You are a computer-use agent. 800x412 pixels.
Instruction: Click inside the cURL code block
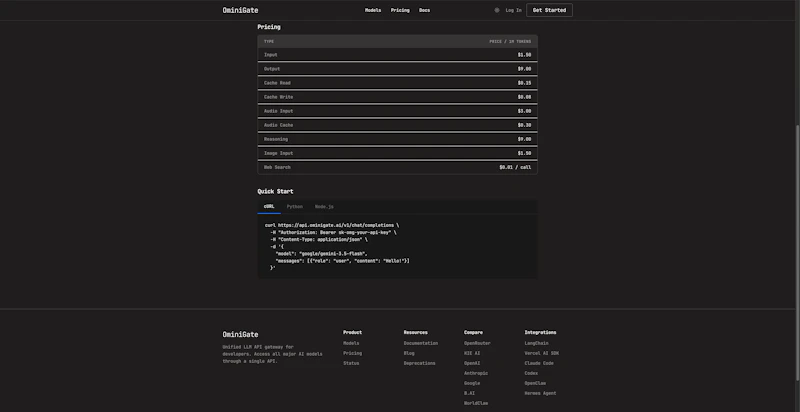397,246
